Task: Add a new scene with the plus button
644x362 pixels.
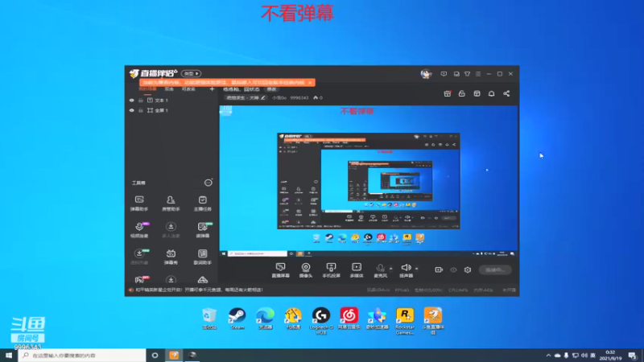Action: [212, 89]
